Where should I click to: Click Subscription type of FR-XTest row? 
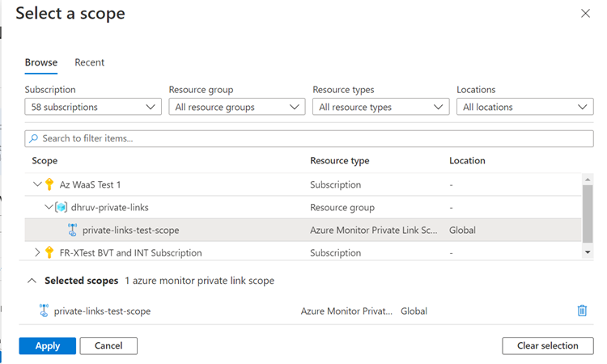335,252
